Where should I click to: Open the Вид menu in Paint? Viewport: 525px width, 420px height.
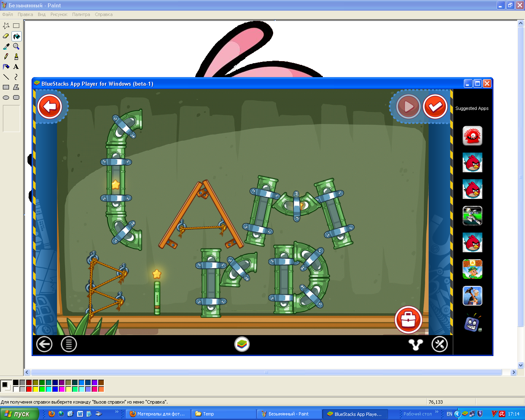tap(42, 14)
